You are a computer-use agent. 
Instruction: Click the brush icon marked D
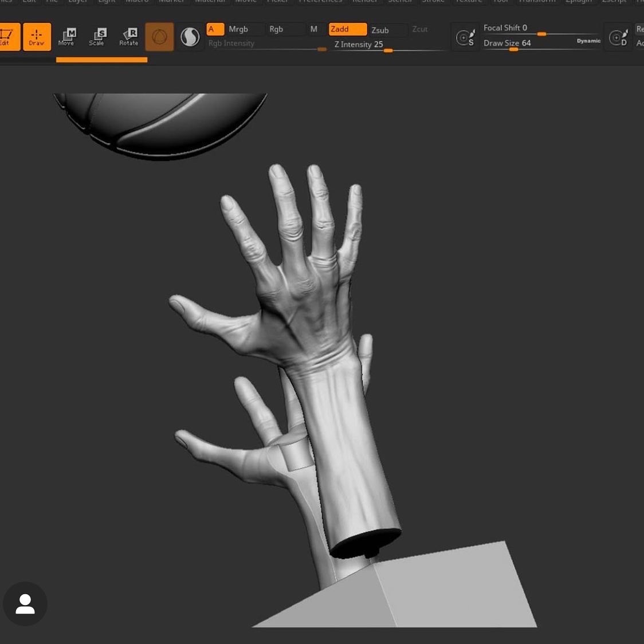coord(618,38)
